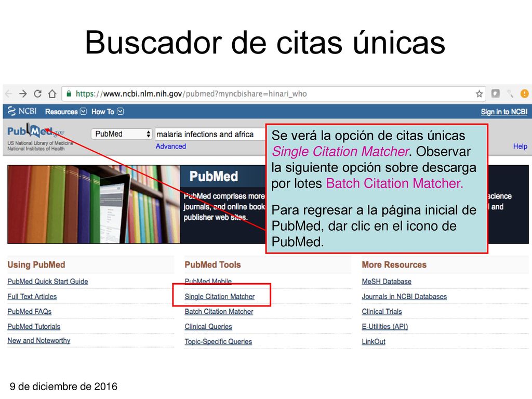Viewport: 532px width, 399px height.
Task: Click the browser back arrow
Action: pos(8,94)
